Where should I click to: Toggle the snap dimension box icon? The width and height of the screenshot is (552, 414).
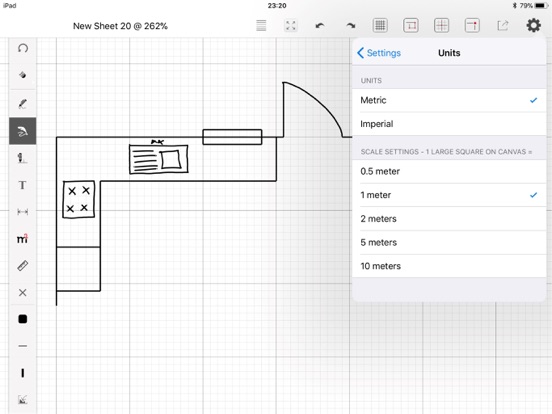[410, 25]
